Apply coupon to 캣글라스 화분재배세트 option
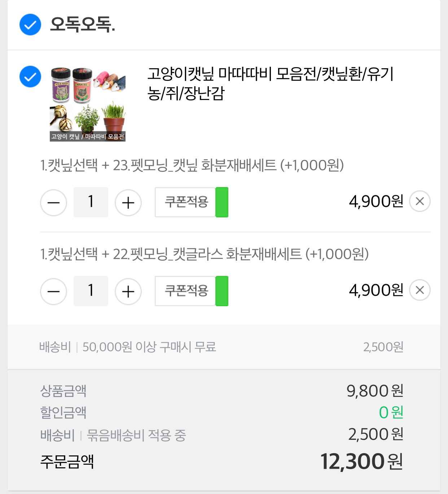Image resolution: width=448 pixels, height=494 pixels. [x=186, y=291]
